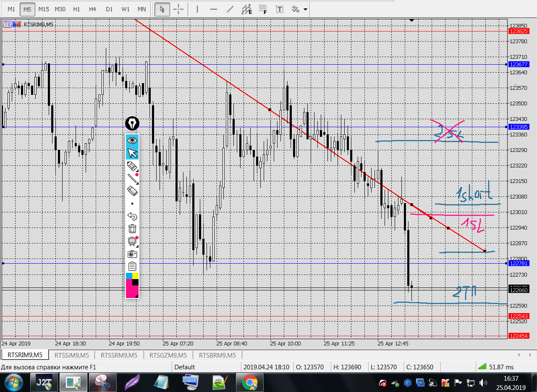This screenshot has width=537, height=392.
Task: Clear drawings with the trash bin icon
Action: 132,229
